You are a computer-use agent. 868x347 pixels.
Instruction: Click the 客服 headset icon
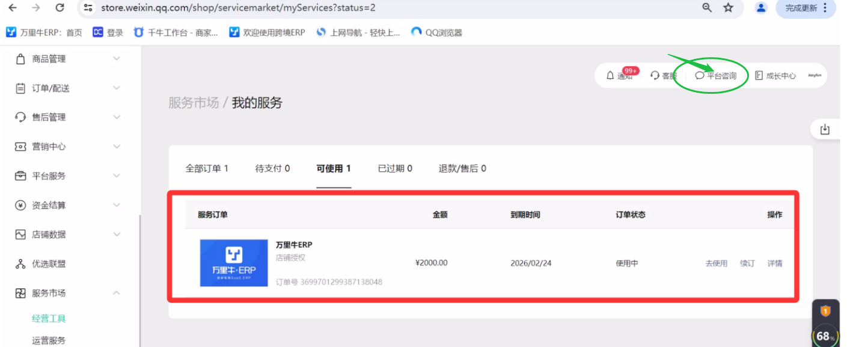point(655,76)
